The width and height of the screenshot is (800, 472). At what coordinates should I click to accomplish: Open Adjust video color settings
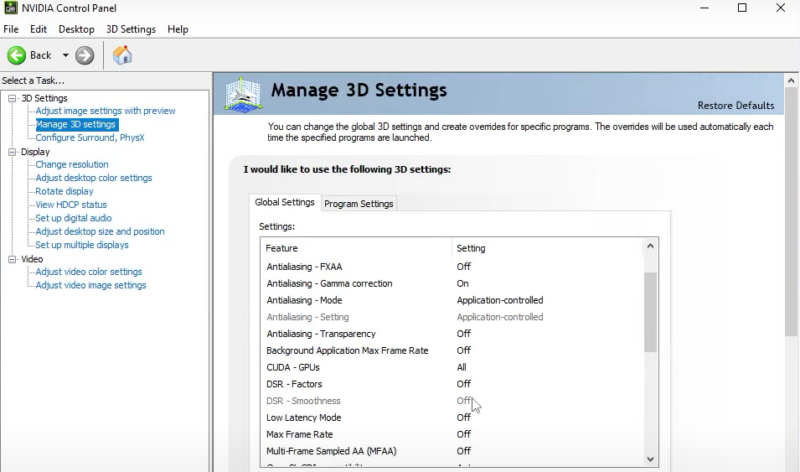[89, 271]
